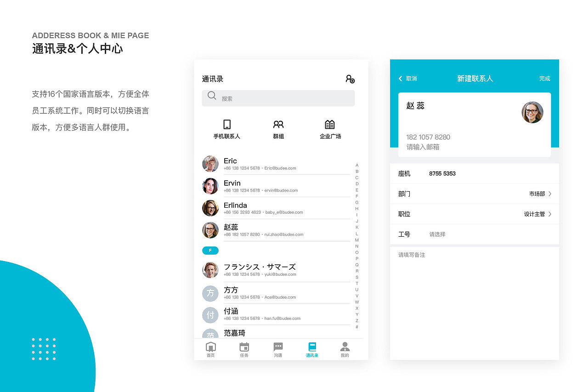Tap フランシス・サマーズ avatar photo
Viewport: 588px width, 392px height.
pos(210,270)
